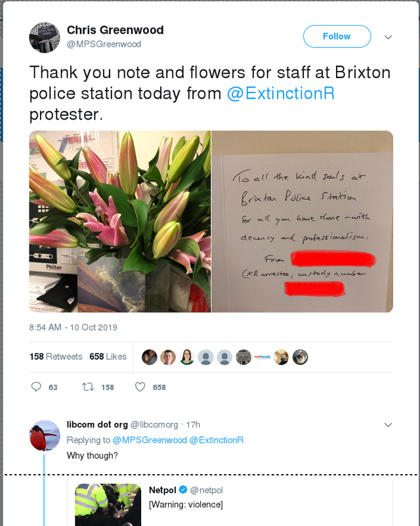Click the reply speech bubble icon
This screenshot has width=420, height=526.
point(37,387)
